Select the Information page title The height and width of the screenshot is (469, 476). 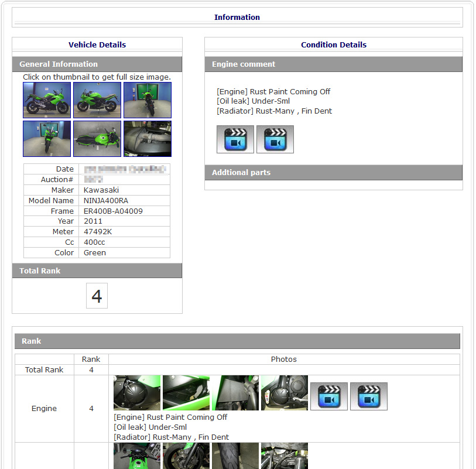point(237,17)
